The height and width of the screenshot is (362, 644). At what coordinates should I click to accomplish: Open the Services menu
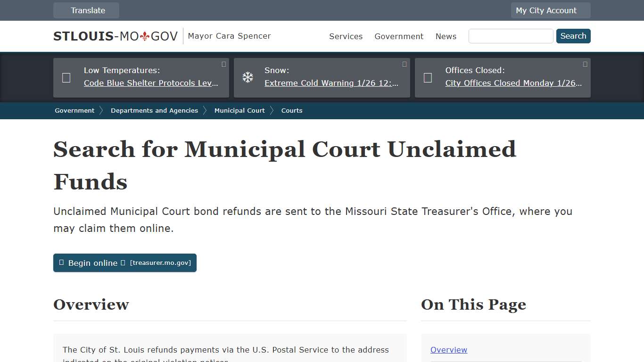coord(346,36)
